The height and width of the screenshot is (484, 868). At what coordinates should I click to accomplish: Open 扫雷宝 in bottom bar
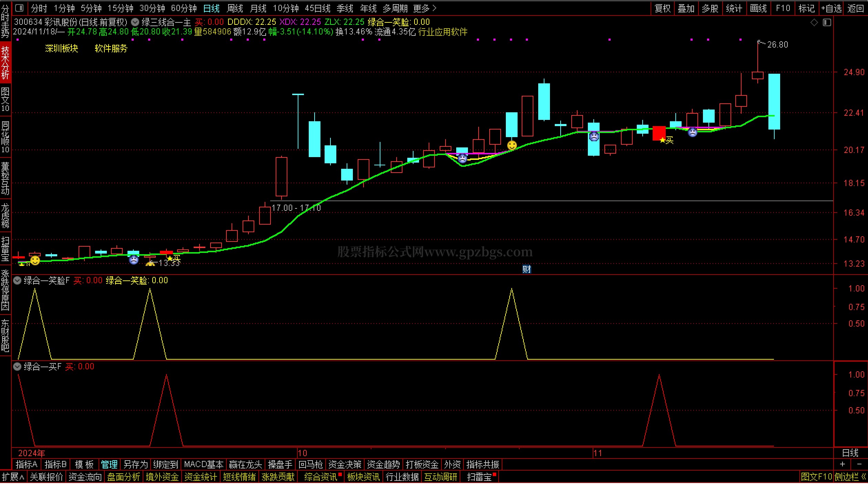[479, 477]
